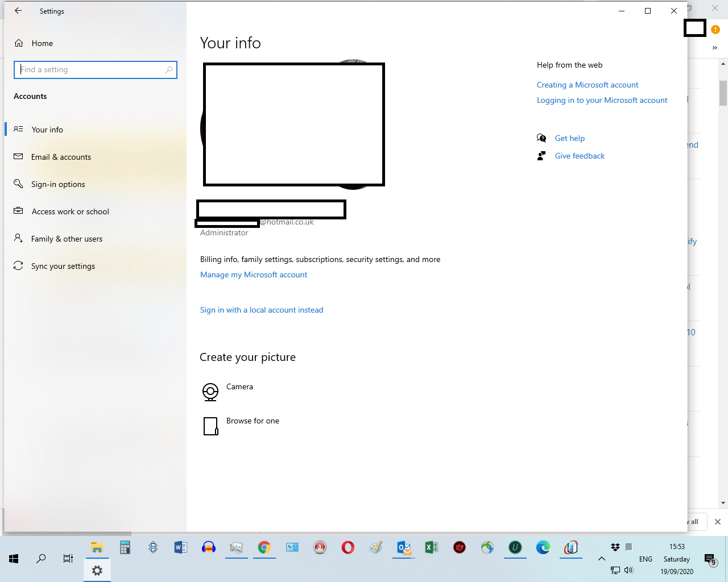
Task: Open the paint palette app on taskbar
Action: point(376,547)
